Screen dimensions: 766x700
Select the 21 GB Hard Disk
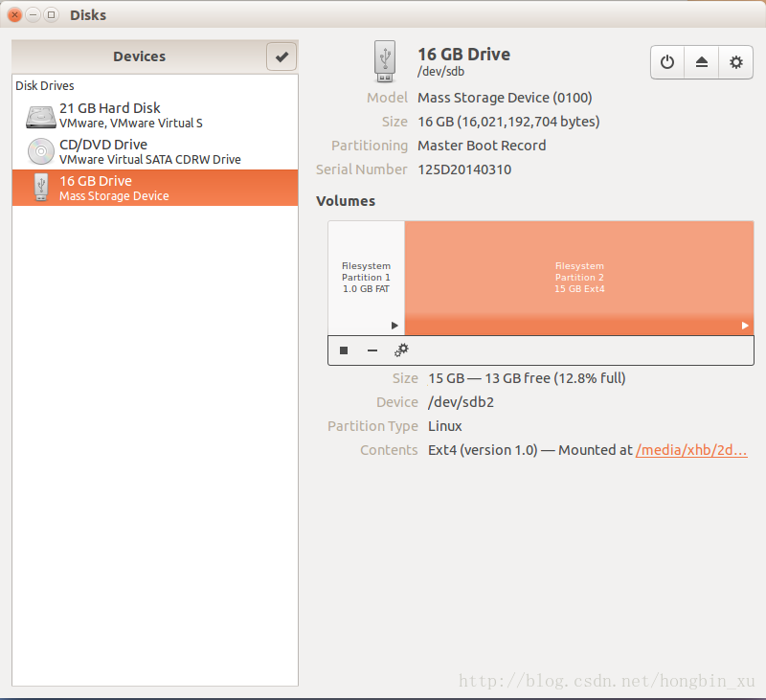pyautogui.click(x=155, y=115)
